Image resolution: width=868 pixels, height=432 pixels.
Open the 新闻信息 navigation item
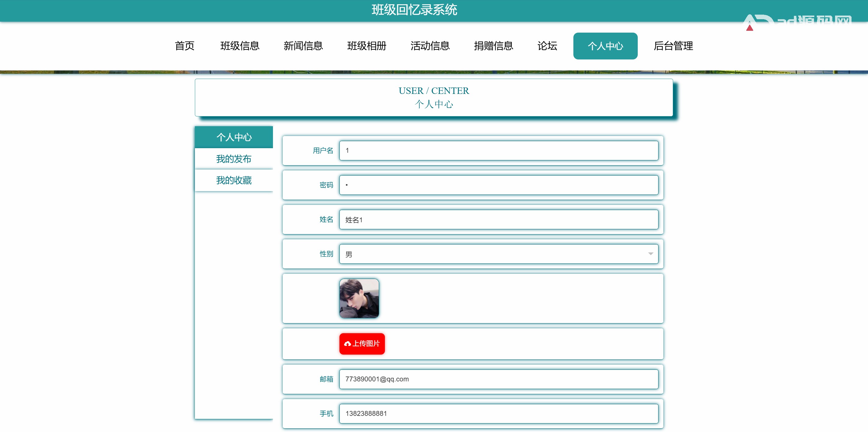point(303,46)
